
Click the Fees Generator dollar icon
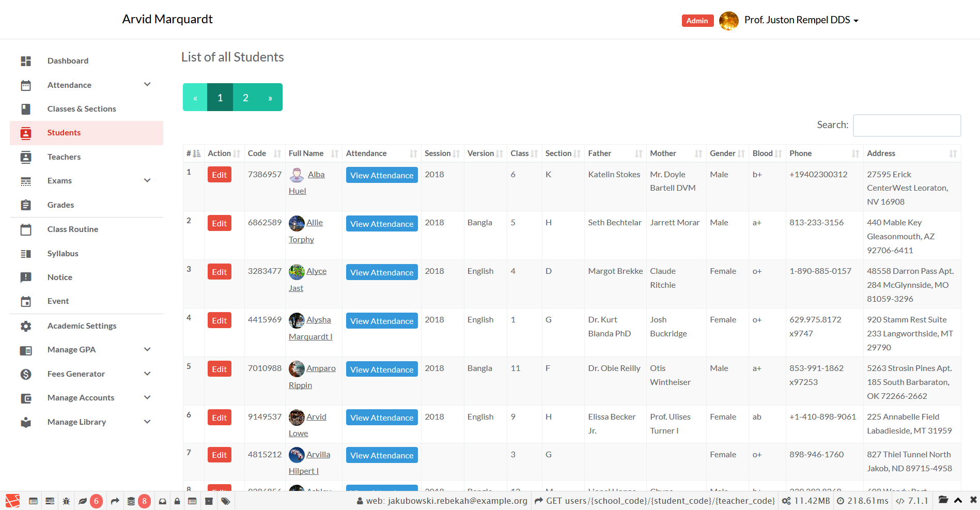pos(26,374)
